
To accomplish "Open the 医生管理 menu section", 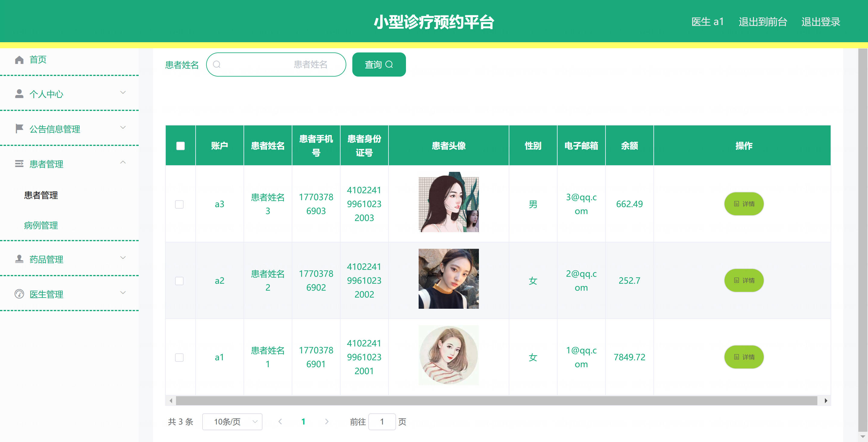I will pos(69,294).
